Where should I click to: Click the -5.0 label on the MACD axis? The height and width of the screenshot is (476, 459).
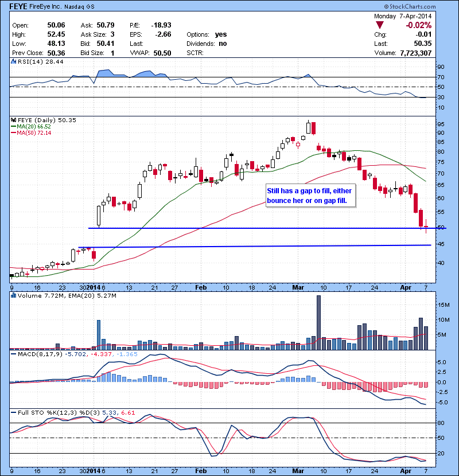[x=442, y=402]
